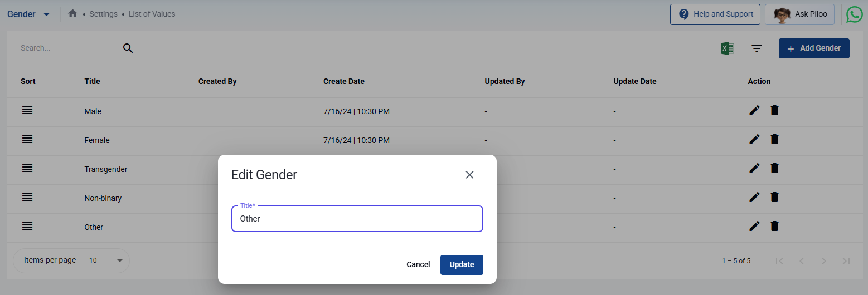Image resolution: width=868 pixels, height=295 pixels.
Task: Click the home icon in breadcrumb
Action: (x=72, y=14)
